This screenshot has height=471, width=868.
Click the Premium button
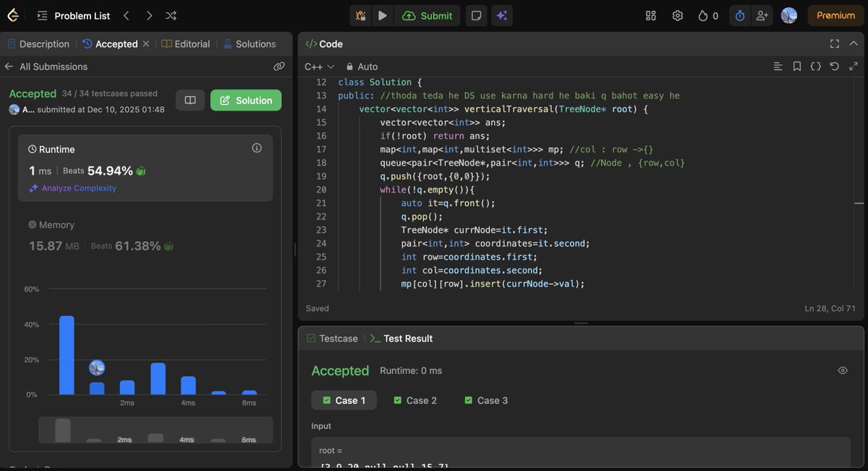[x=835, y=15]
